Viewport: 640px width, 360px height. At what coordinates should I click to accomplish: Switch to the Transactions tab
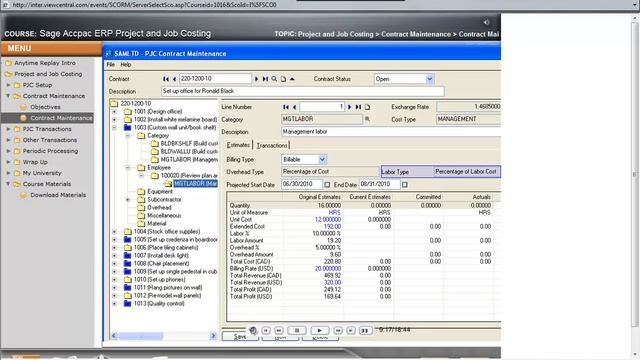click(271, 145)
